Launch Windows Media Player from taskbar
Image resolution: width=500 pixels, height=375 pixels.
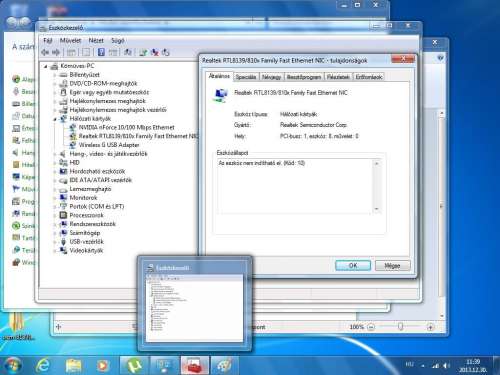(x=103, y=366)
